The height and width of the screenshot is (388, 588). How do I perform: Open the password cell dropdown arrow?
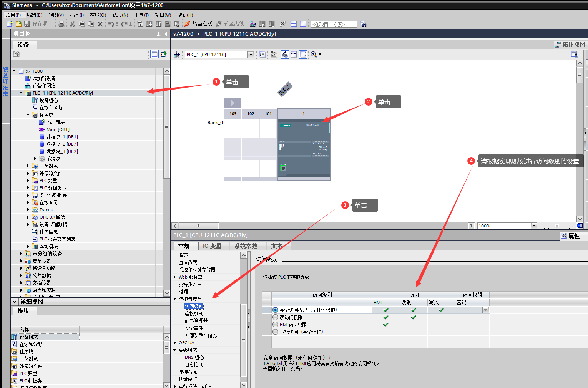pyautogui.click(x=486, y=310)
